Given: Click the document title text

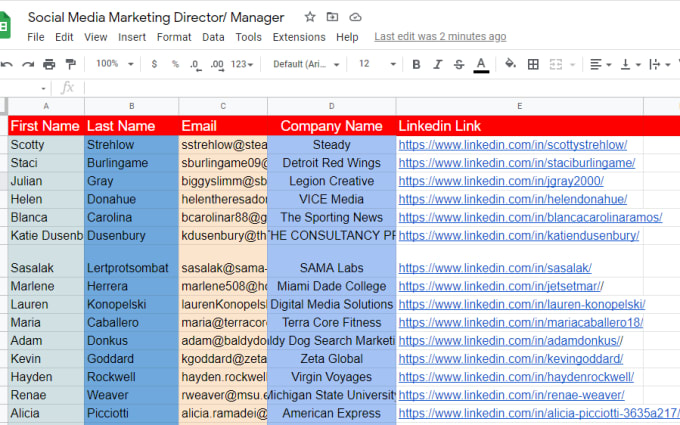Looking at the screenshot, I should (x=156, y=17).
